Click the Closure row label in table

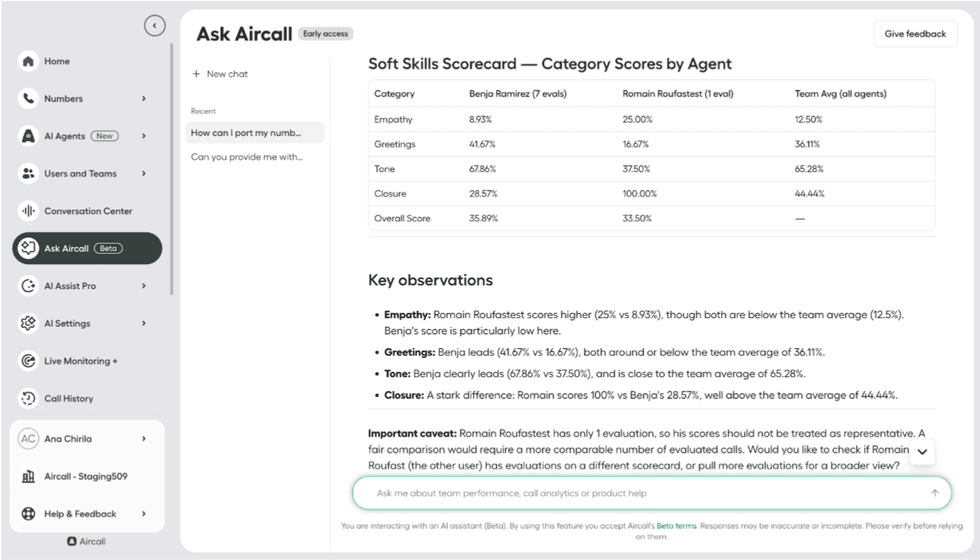click(x=390, y=193)
